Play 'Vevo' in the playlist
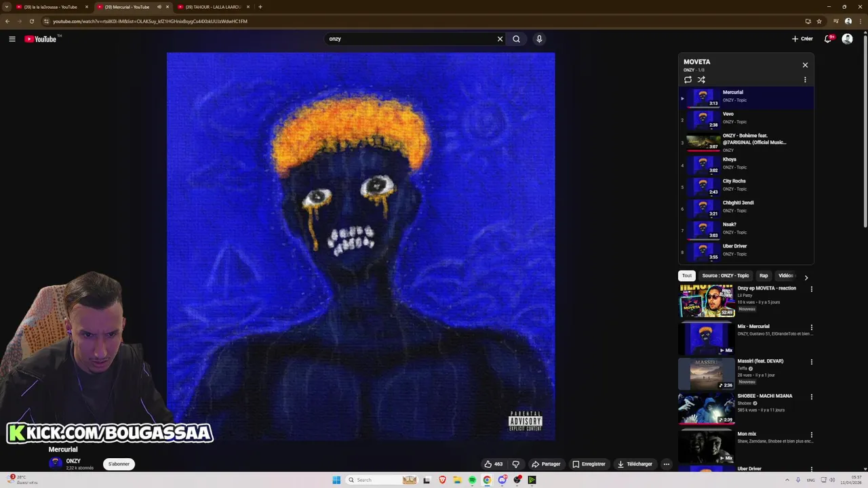 746,120
